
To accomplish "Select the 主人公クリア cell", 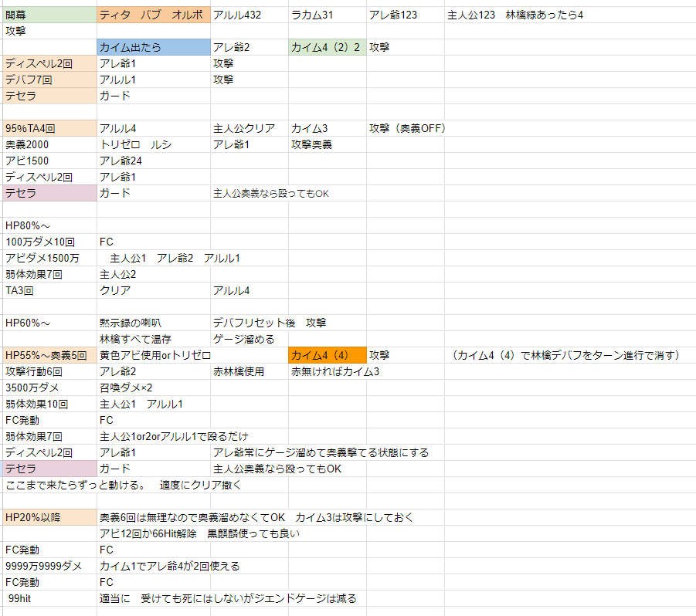I will click(250, 128).
